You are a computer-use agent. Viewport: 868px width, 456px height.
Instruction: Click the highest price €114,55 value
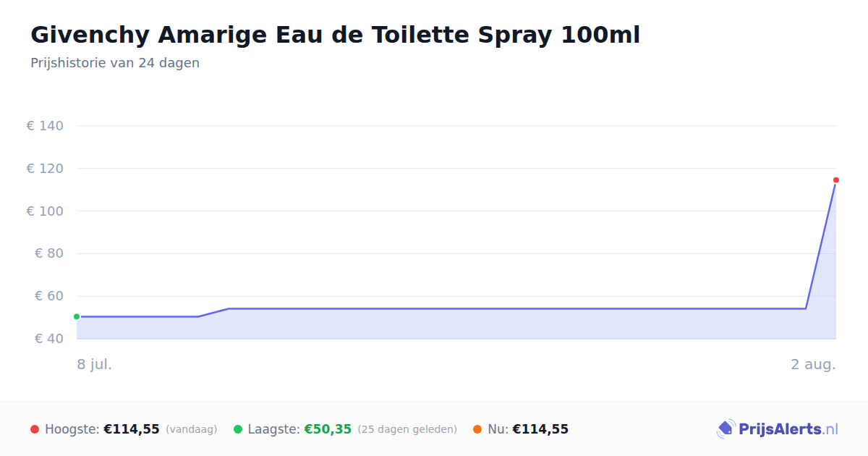click(x=132, y=429)
